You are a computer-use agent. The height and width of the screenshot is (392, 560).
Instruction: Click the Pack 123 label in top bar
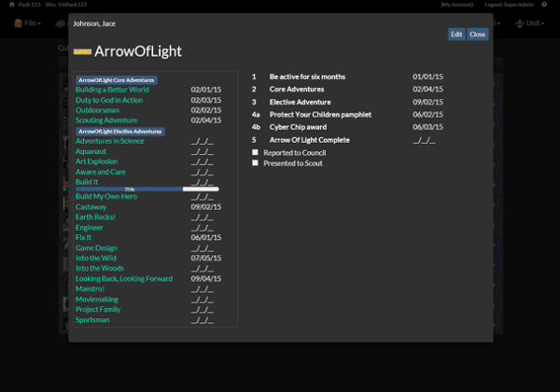point(29,5)
